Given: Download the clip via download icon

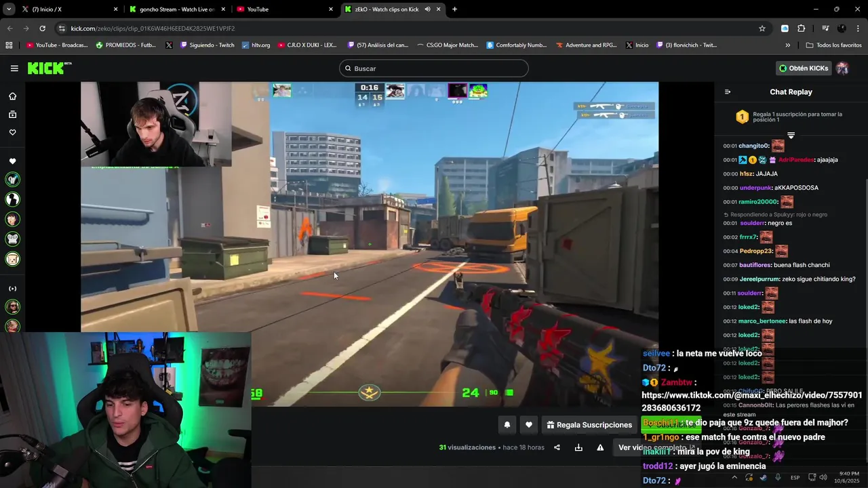Looking at the screenshot, I should (578, 447).
